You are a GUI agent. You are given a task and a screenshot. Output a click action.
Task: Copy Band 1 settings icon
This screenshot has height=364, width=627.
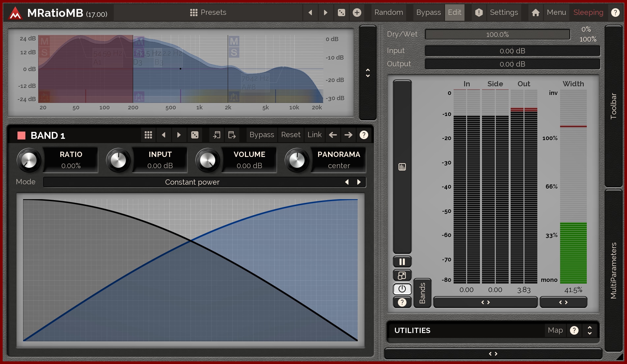click(x=217, y=135)
